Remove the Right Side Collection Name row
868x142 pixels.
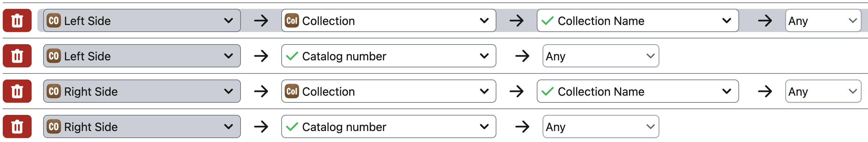point(17,91)
